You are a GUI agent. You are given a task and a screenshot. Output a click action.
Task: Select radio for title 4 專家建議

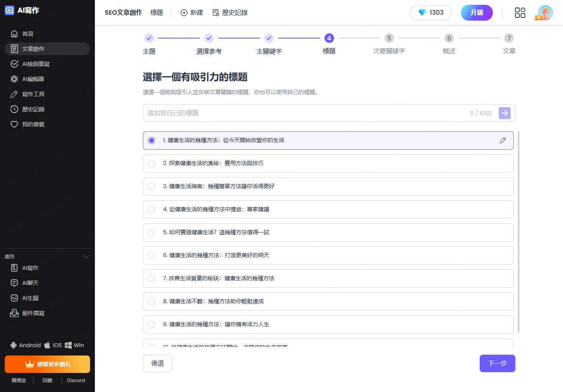[152, 209]
